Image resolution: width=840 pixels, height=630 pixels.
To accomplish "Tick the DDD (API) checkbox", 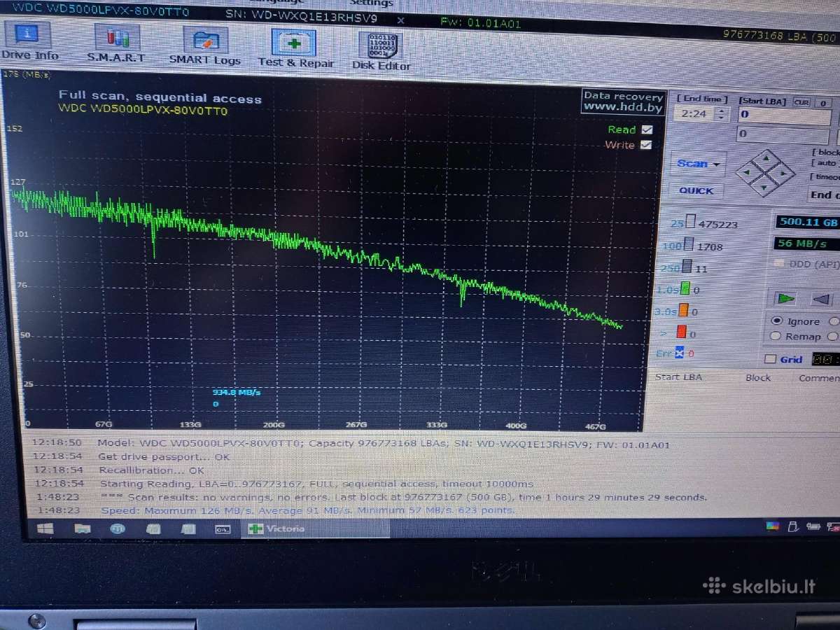I will [x=780, y=264].
